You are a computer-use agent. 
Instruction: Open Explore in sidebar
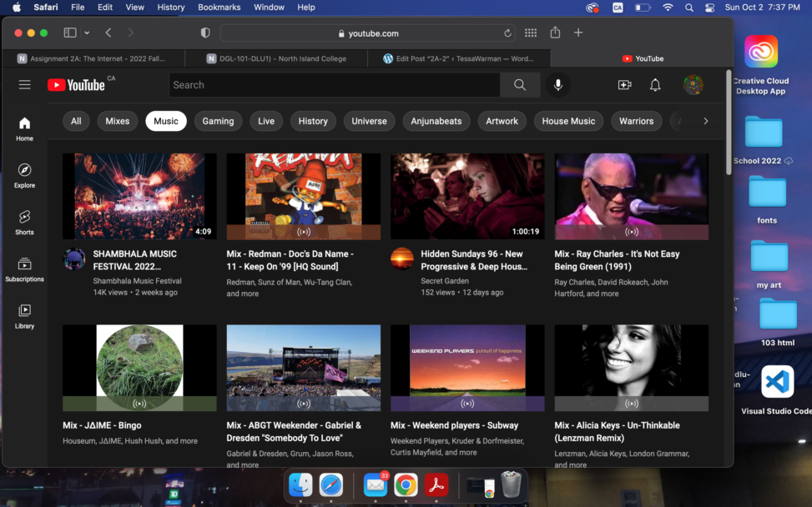pos(24,176)
